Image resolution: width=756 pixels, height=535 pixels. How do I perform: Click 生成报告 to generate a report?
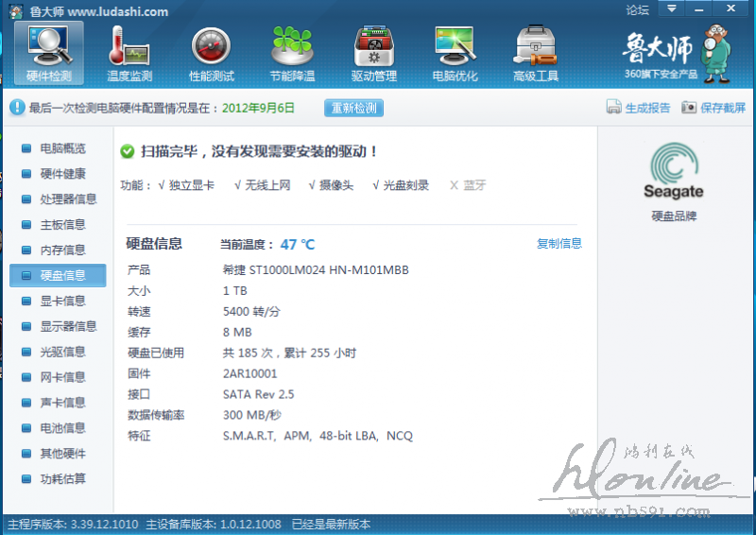point(639,108)
